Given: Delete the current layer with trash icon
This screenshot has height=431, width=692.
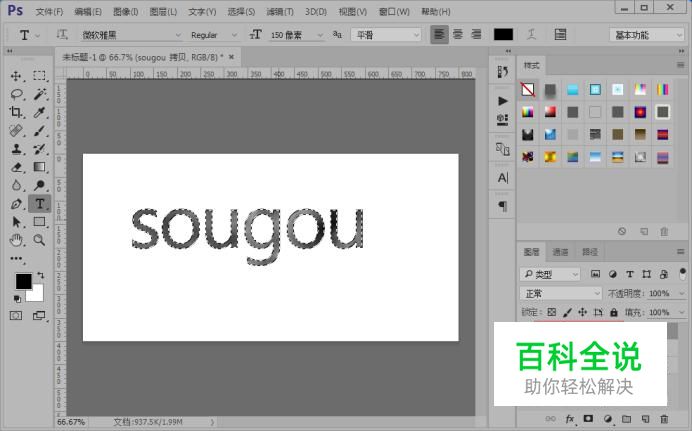Looking at the screenshot, I should pyautogui.click(x=664, y=419).
